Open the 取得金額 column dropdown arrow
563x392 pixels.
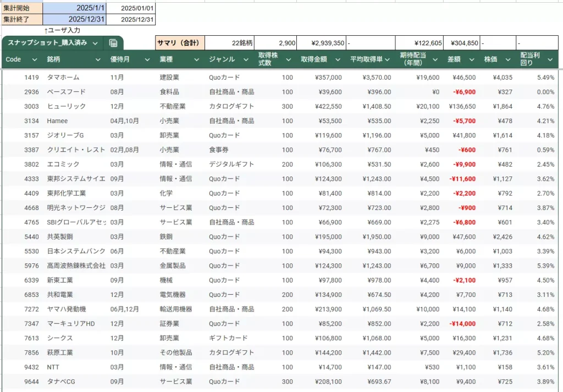point(336,59)
